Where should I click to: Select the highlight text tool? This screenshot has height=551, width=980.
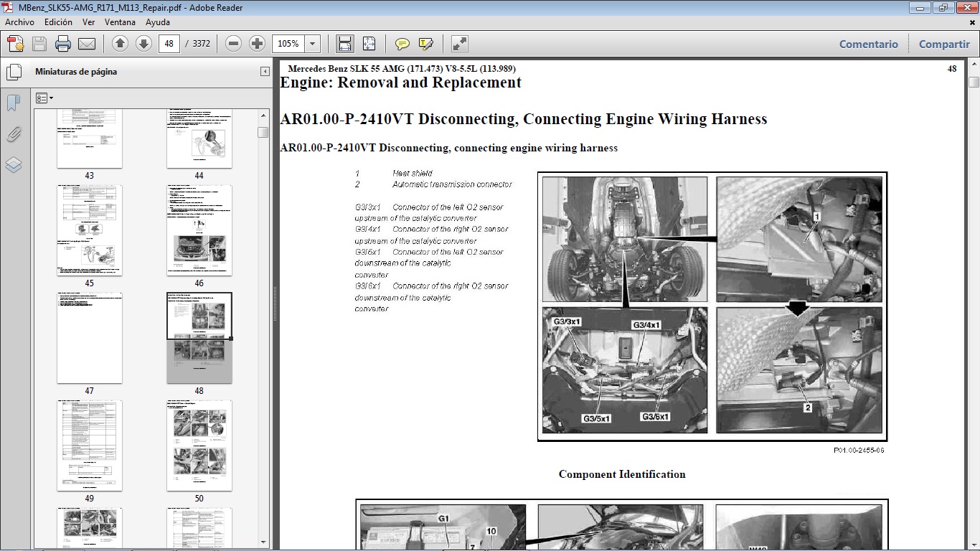tap(426, 44)
